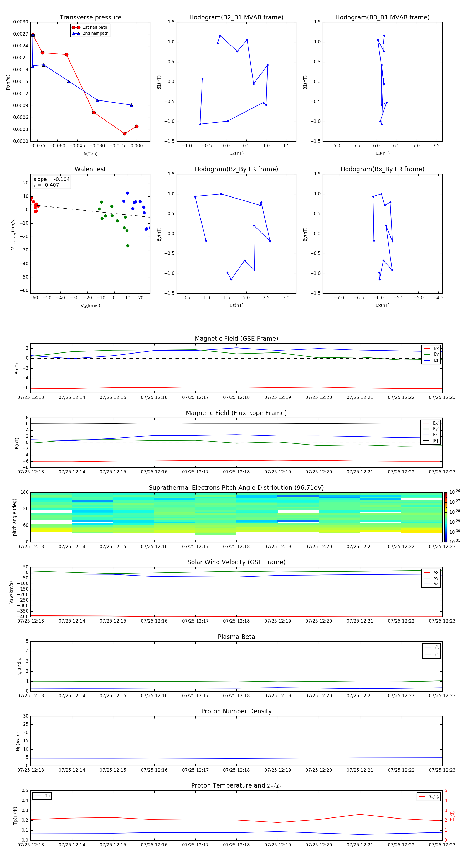Viewport: 473px width, 868px height.
Task: Click the 'A(T·m)' x-axis label
Action: coord(90,154)
